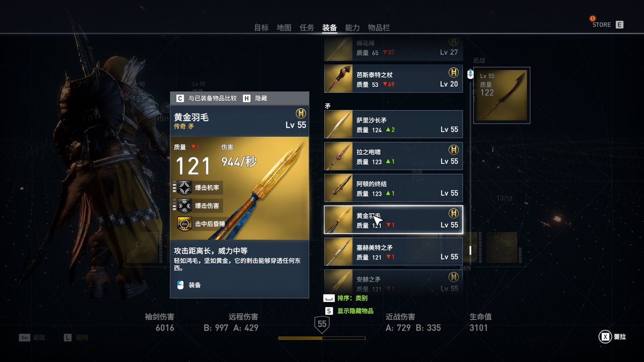Click the weapon list scrollbar handle
Viewport: 644px width, 362px height.
click(470, 250)
